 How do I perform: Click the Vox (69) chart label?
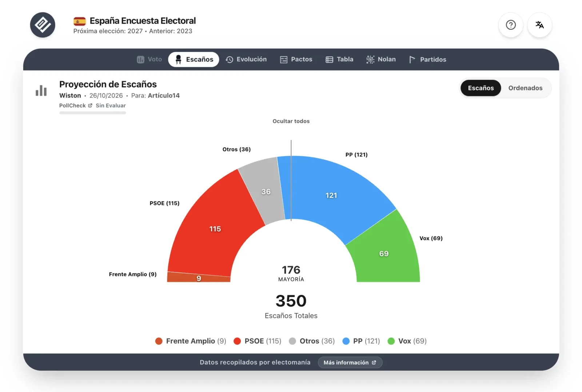coord(431,238)
